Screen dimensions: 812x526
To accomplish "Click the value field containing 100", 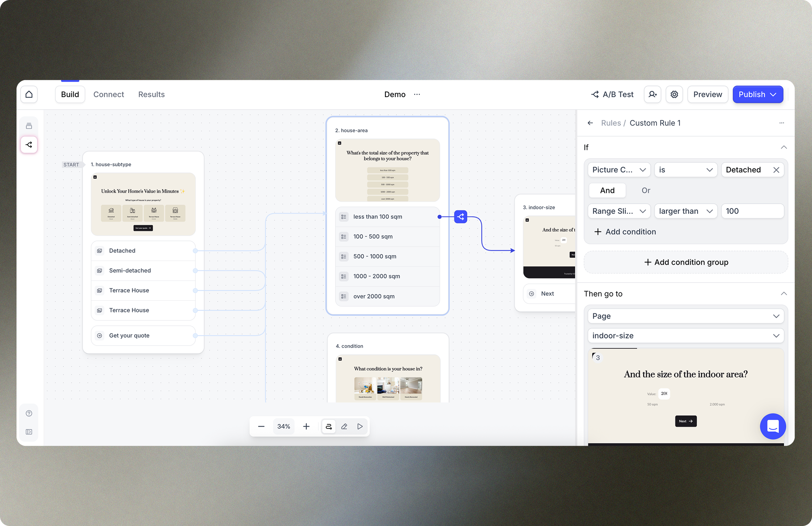I will [x=752, y=211].
